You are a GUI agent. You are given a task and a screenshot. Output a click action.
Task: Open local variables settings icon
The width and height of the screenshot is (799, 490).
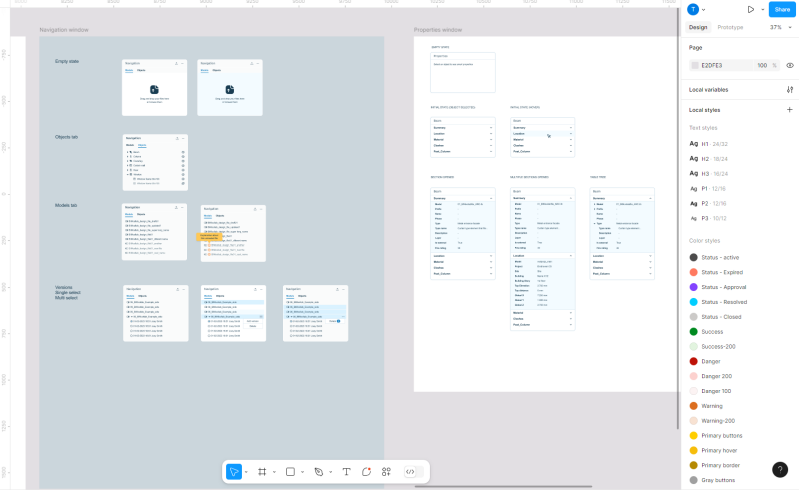point(789,90)
